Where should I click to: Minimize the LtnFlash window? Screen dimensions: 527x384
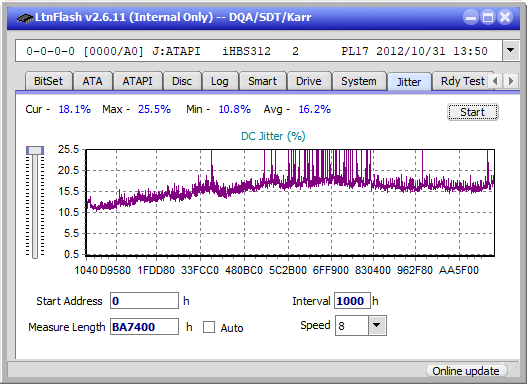point(471,17)
